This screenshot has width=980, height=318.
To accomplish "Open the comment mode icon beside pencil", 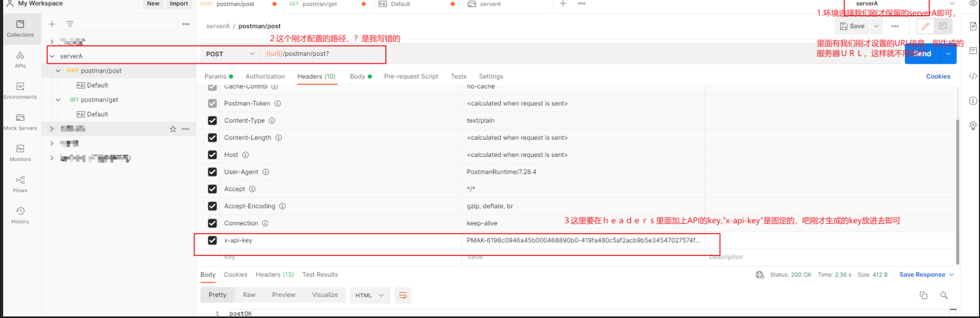I will click(x=943, y=26).
